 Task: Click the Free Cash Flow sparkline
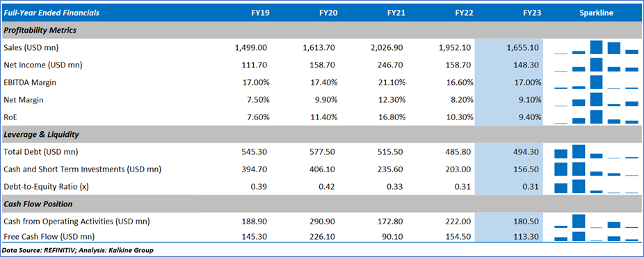point(596,236)
